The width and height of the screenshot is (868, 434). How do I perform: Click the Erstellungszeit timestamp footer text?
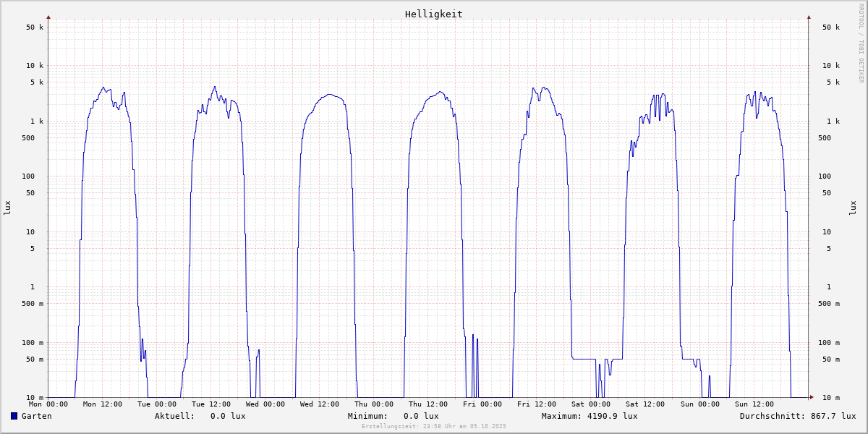point(433,426)
